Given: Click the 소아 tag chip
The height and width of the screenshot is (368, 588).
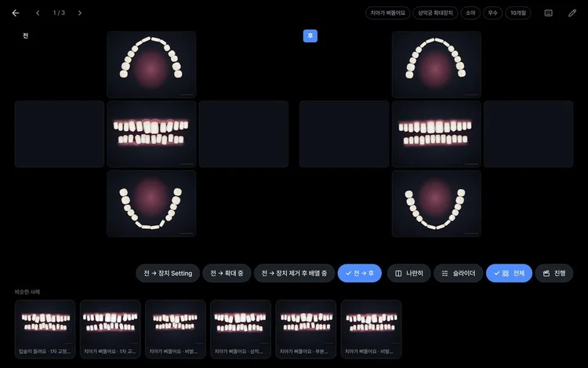Looking at the screenshot, I should [x=470, y=13].
